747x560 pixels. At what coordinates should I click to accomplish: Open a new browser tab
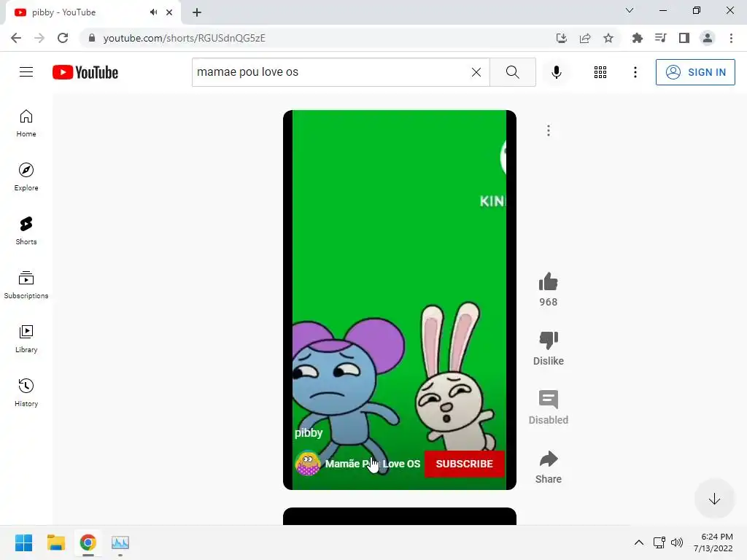point(197,12)
